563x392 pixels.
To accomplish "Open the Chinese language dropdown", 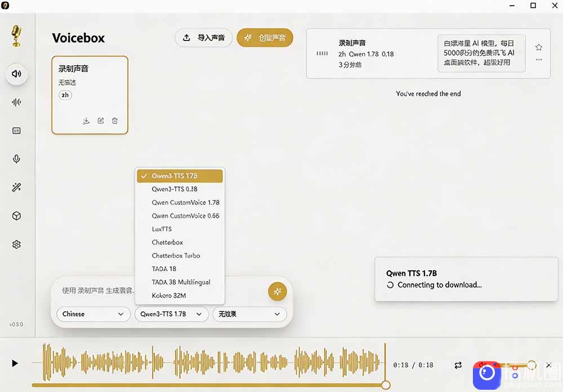I will pyautogui.click(x=93, y=314).
